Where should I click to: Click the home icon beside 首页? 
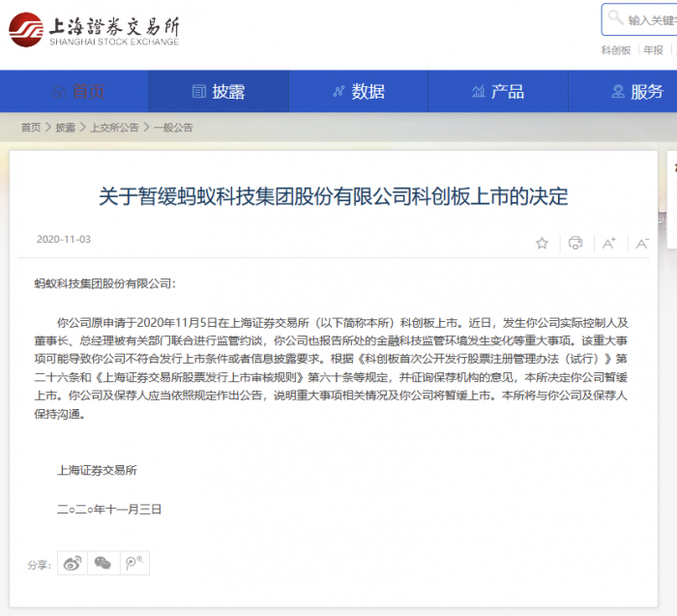pos(59,92)
